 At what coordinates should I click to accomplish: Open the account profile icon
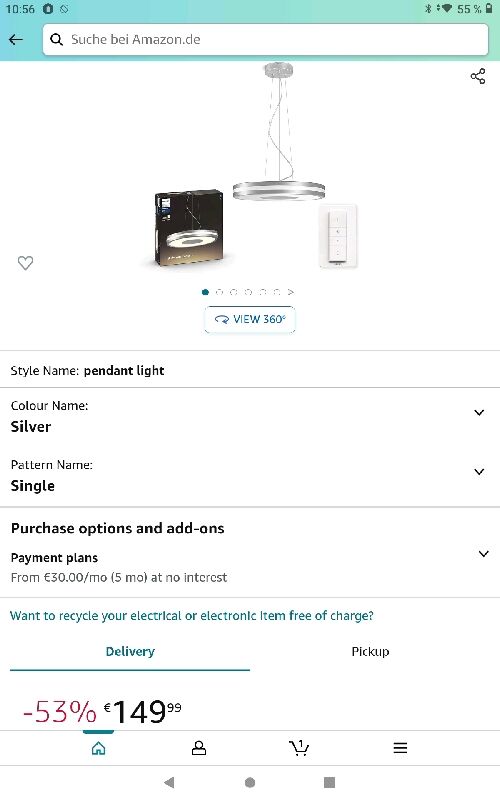click(198, 748)
